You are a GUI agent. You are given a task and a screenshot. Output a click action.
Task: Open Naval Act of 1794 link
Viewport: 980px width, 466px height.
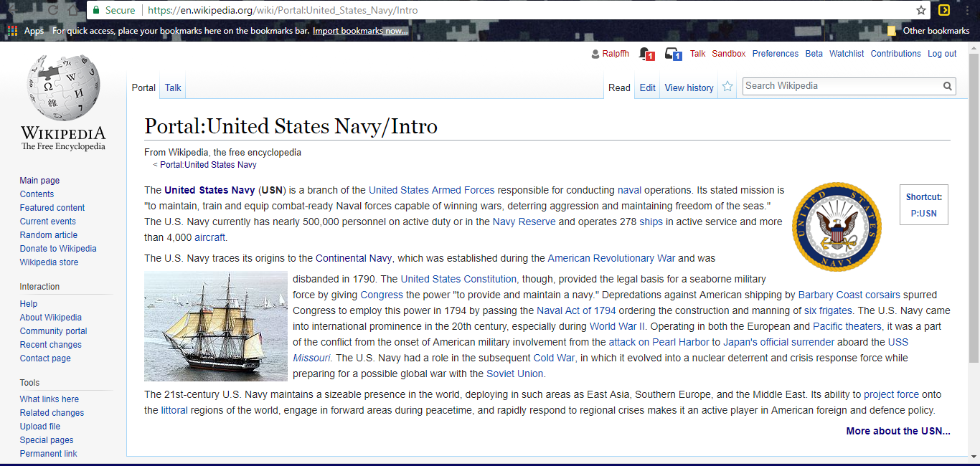pyautogui.click(x=576, y=310)
